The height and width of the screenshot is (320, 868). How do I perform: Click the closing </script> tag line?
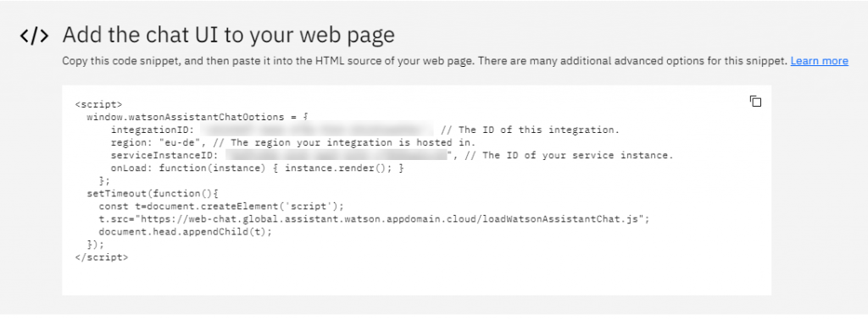click(x=102, y=257)
